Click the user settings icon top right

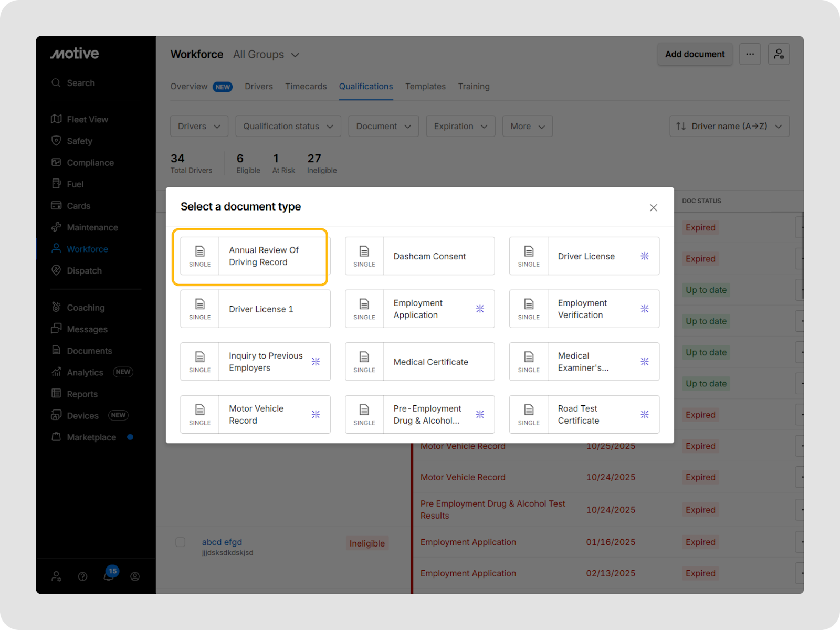pos(779,54)
